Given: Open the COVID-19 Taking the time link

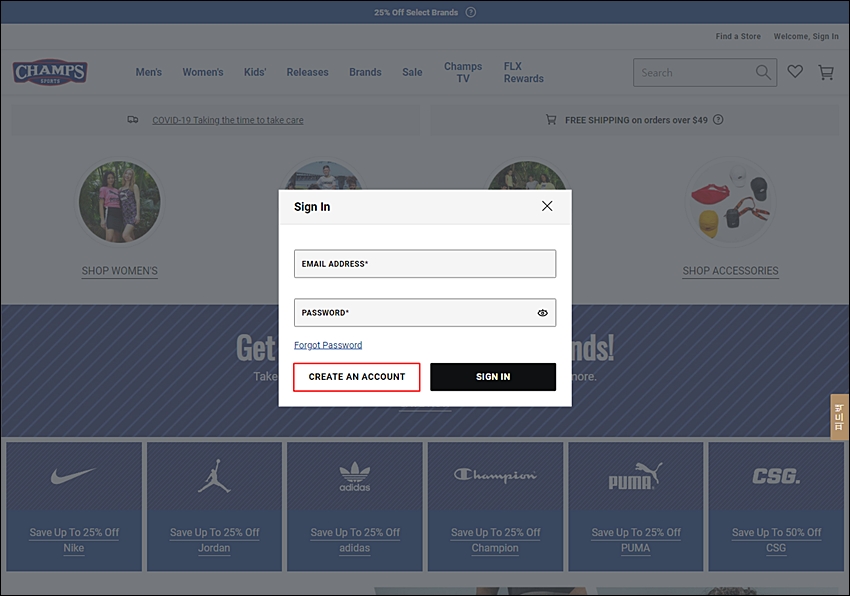Looking at the screenshot, I should click(228, 120).
